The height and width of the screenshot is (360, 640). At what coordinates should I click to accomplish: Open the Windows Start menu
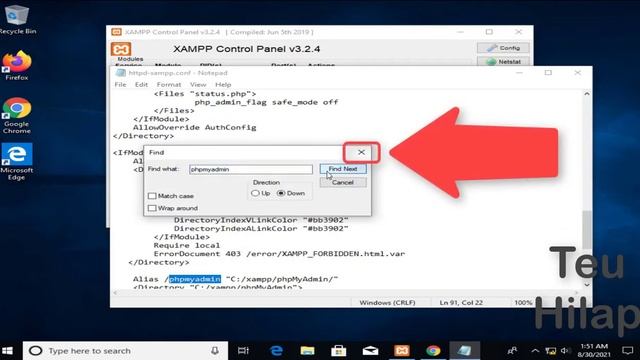point(7,351)
